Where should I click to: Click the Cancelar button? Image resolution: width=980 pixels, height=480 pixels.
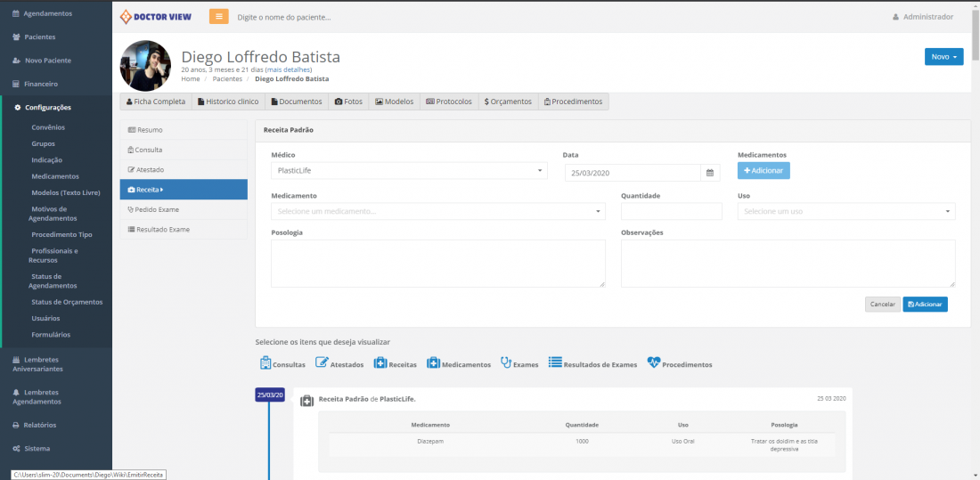click(x=882, y=305)
